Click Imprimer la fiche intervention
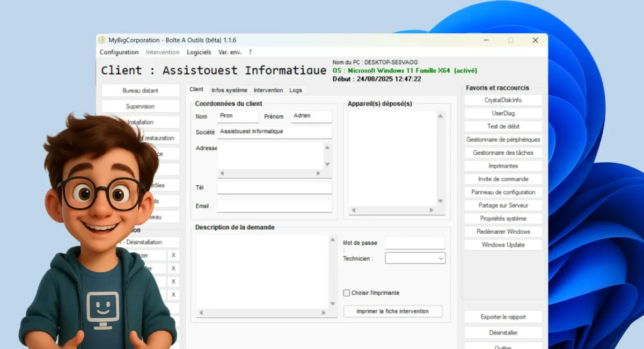This screenshot has height=349, width=644. 393,311
